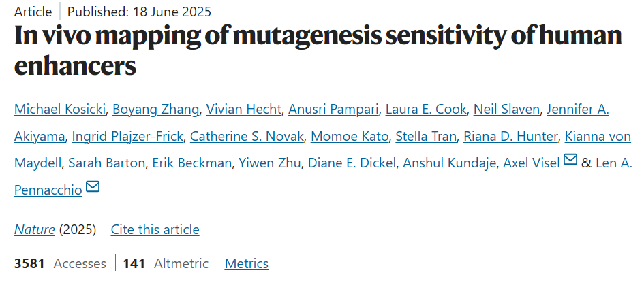The width and height of the screenshot is (644, 283).
Task: Click the email icon beside Axel Visel
Action: 570,160
